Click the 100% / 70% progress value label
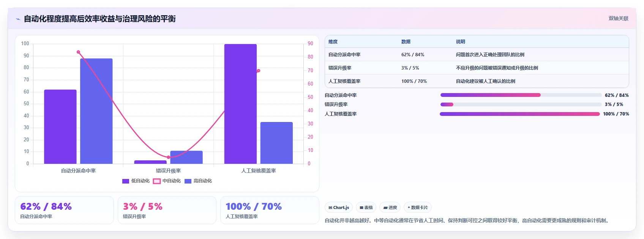Viewport: 644px width, 239px height. tap(616, 114)
